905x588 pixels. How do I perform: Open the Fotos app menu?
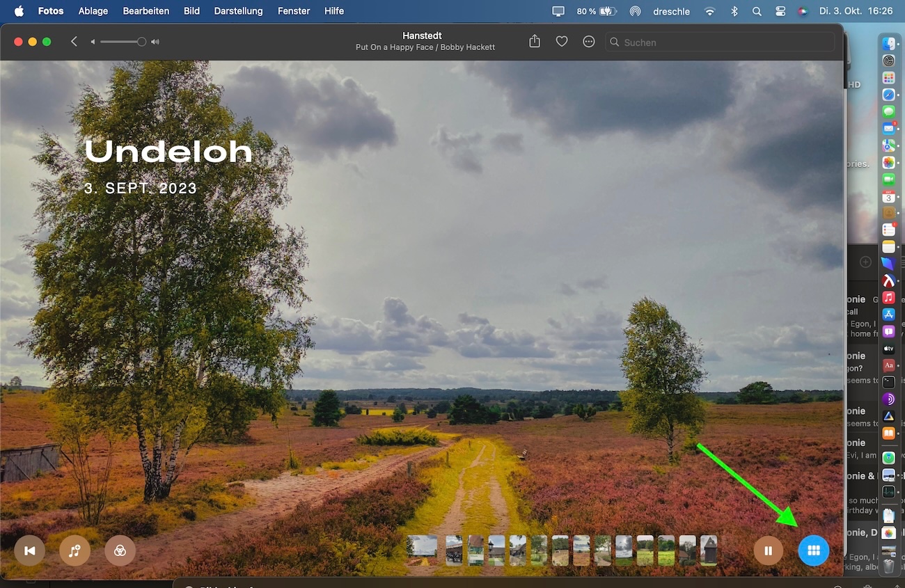(51, 11)
